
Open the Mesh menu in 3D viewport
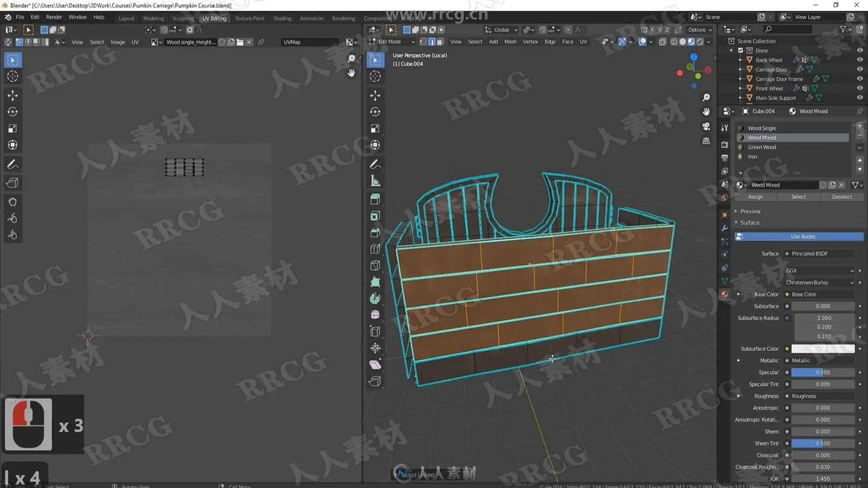[510, 42]
